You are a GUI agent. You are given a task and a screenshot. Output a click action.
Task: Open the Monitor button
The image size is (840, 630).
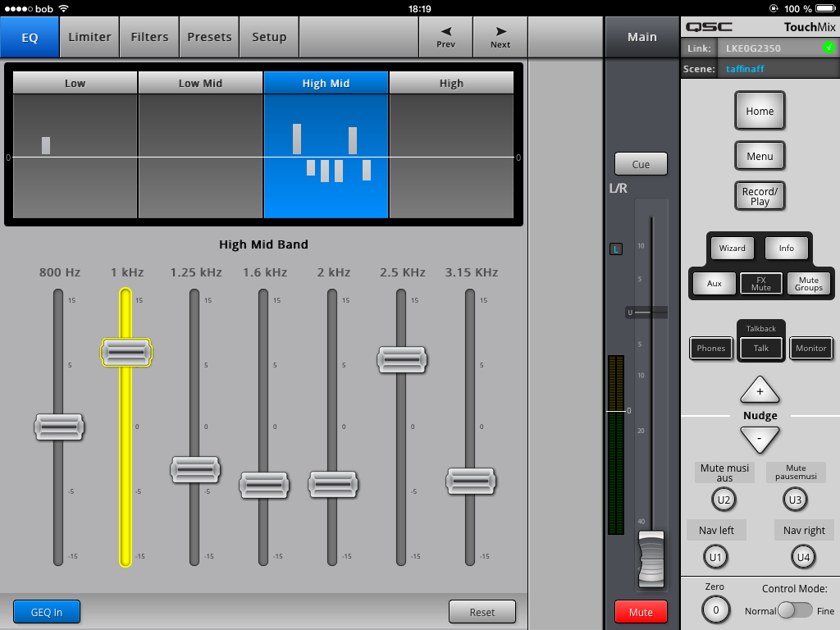[x=811, y=348]
